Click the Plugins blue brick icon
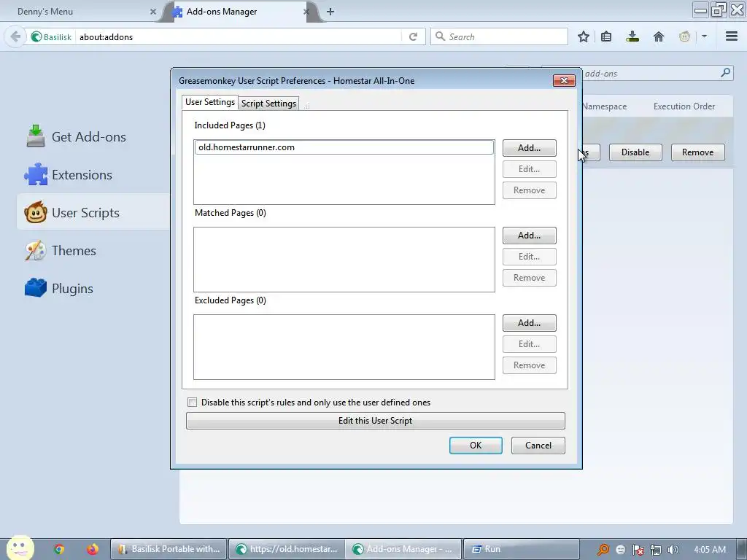Viewport: 747px width, 560px height. (x=36, y=287)
